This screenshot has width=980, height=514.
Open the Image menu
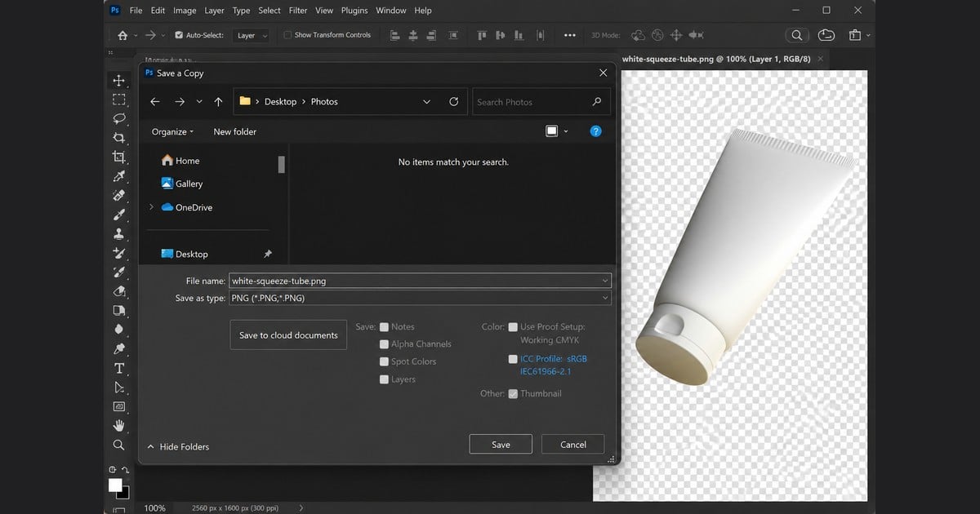tap(185, 11)
